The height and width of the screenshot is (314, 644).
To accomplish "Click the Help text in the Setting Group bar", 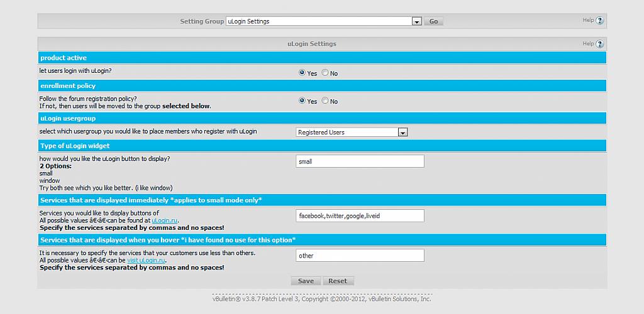I will (588, 20).
